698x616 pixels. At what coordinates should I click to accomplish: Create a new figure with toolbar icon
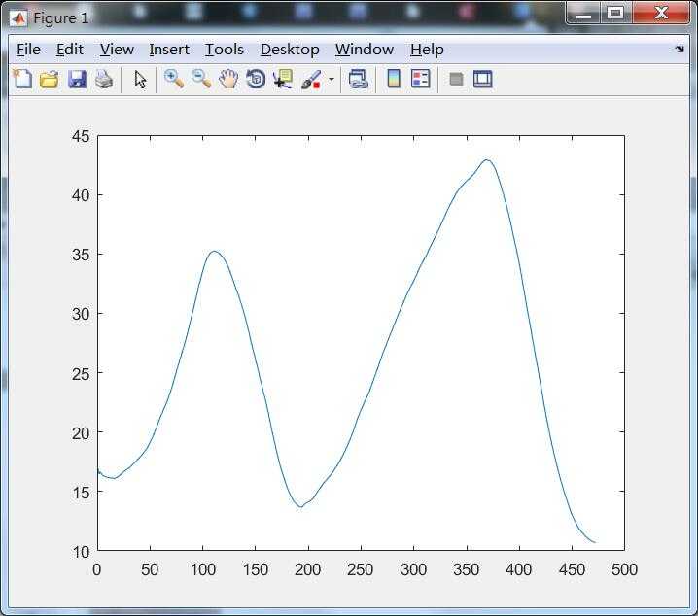pyautogui.click(x=22, y=80)
